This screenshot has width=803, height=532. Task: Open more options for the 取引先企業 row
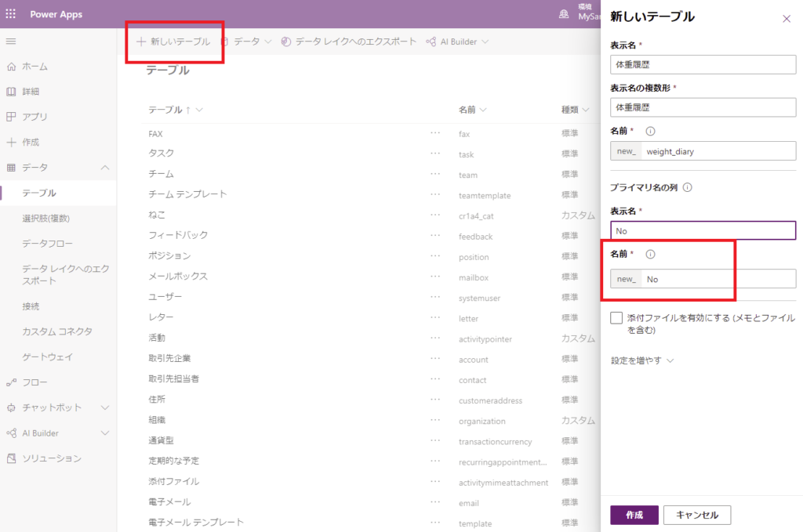tap(435, 358)
